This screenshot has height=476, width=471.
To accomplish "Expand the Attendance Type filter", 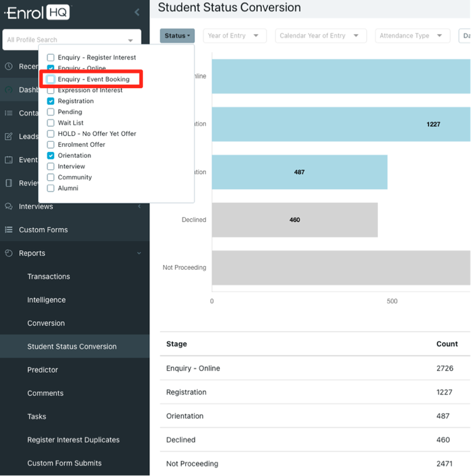I will click(412, 35).
